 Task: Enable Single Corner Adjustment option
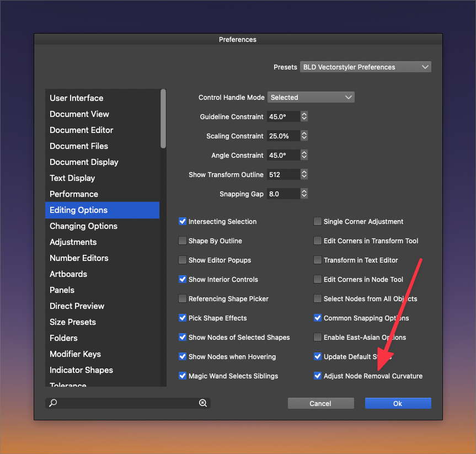click(x=318, y=222)
